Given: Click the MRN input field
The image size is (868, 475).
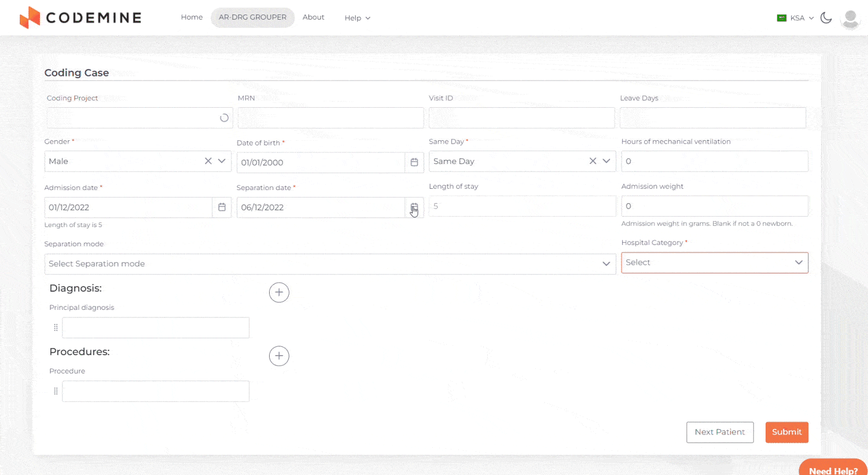Looking at the screenshot, I should pos(330,118).
